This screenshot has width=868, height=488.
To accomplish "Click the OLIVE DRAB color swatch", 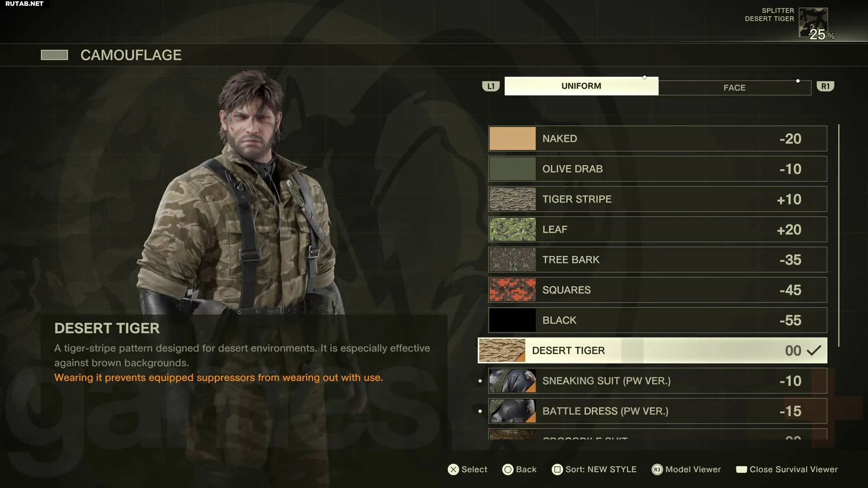I will (512, 169).
